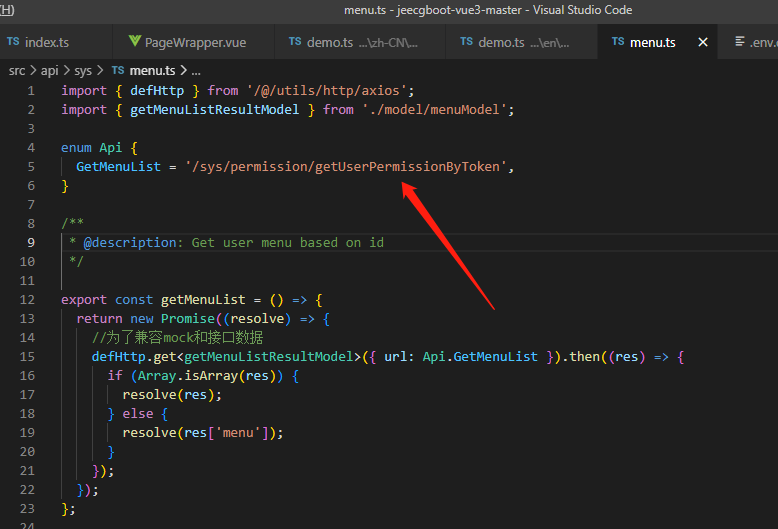Click TypeScript icon on index.ts tab
This screenshot has width=778, height=529.
13,42
